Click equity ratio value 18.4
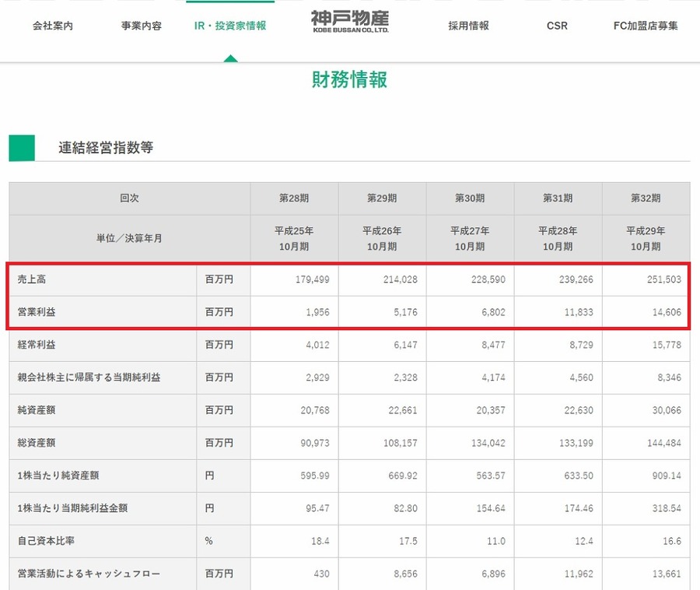 tap(320, 541)
